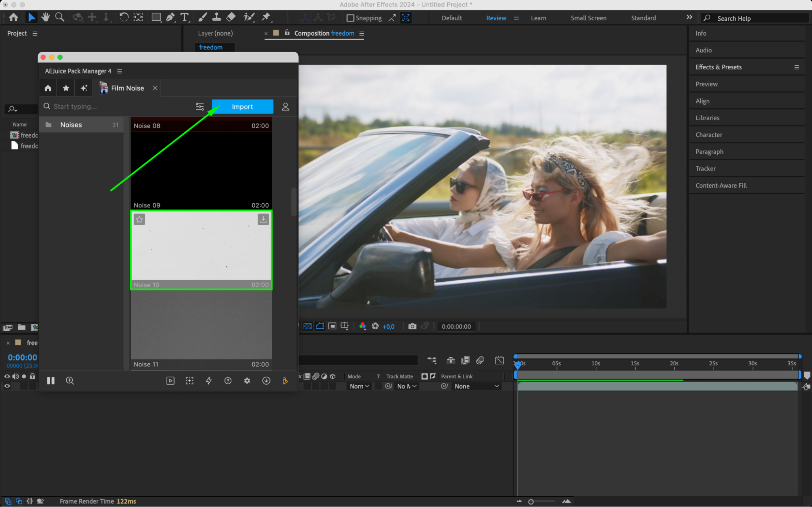Favorite Noise 10 with star icon
The width and height of the screenshot is (812, 507).
pos(139,220)
